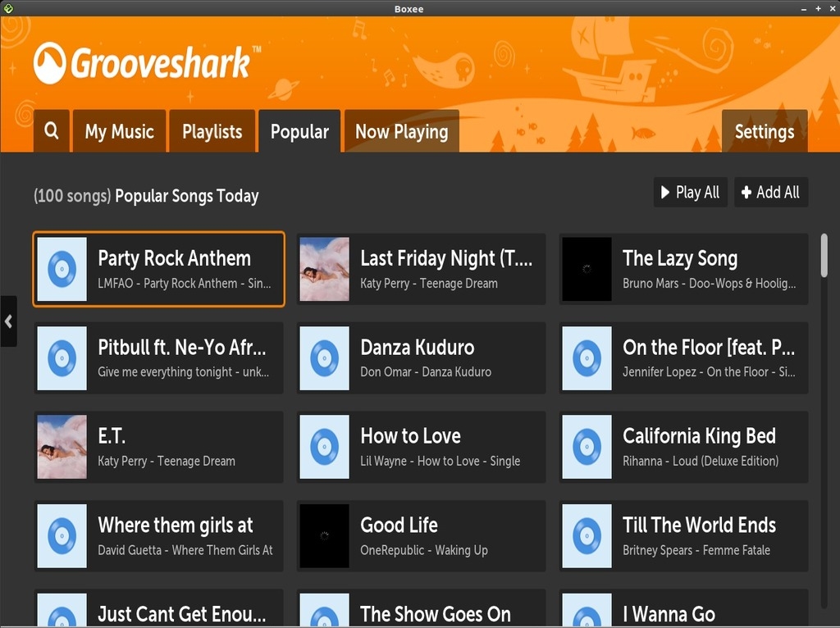Click the disc icon for Danza Kuduro
The height and width of the screenshot is (628, 840).
325,358
